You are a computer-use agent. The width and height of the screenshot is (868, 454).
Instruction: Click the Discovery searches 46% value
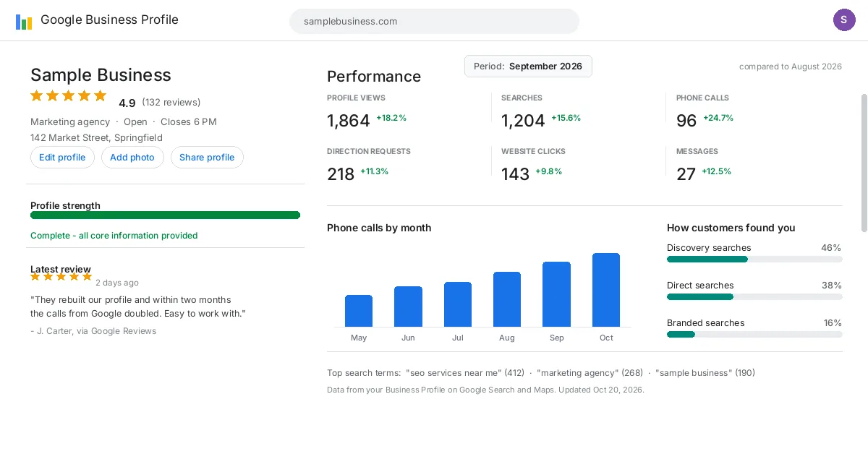coord(831,248)
